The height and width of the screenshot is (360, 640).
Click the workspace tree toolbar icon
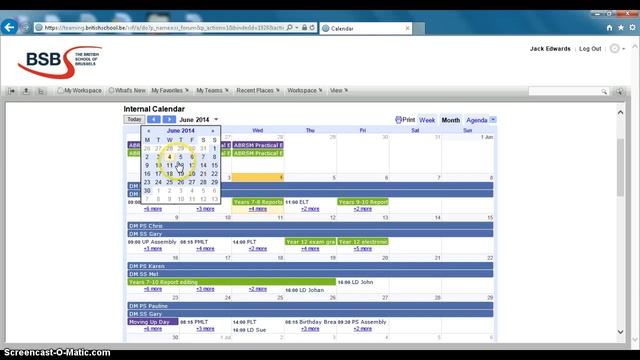[41, 91]
